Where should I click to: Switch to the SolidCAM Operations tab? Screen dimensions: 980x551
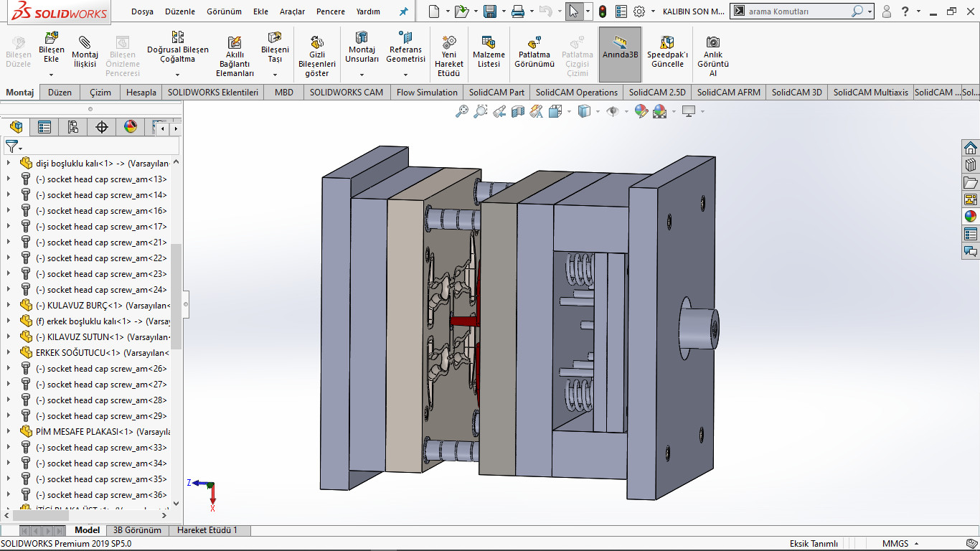click(x=576, y=93)
